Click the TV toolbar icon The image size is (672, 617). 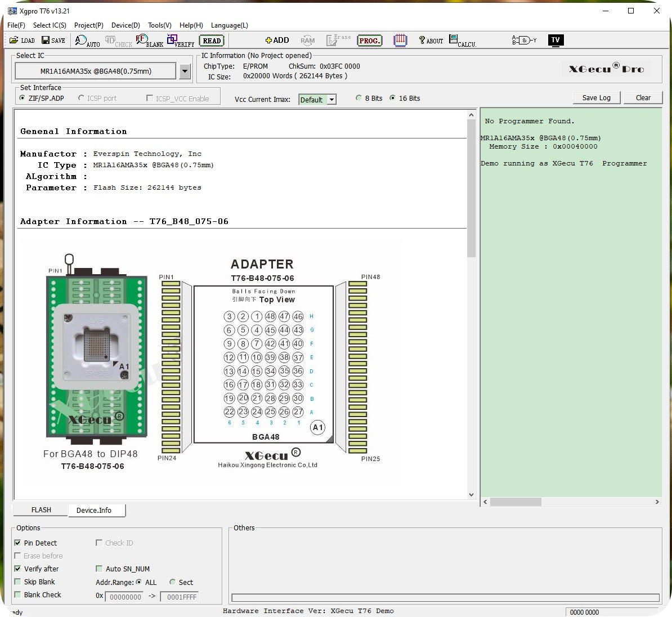555,41
